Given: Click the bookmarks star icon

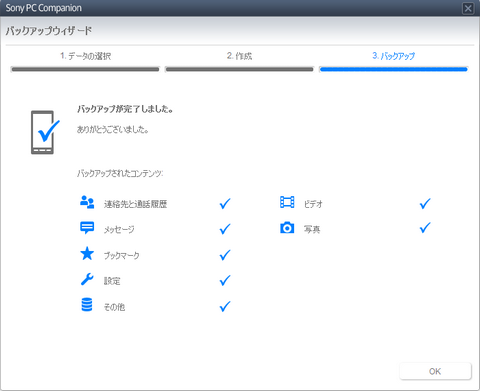Looking at the screenshot, I should pyautogui.click(x=87, y=254).
